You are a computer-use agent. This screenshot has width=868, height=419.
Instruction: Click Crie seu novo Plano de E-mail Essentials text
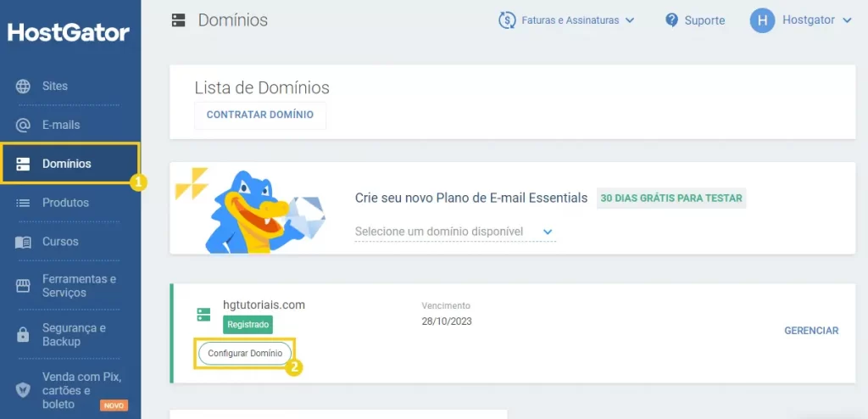(471, 198)
